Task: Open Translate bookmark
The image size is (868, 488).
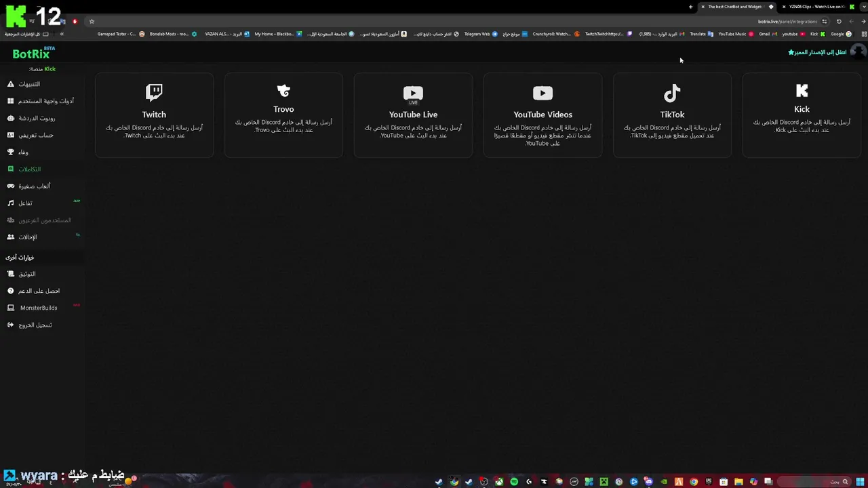Action: coord(702,34)
